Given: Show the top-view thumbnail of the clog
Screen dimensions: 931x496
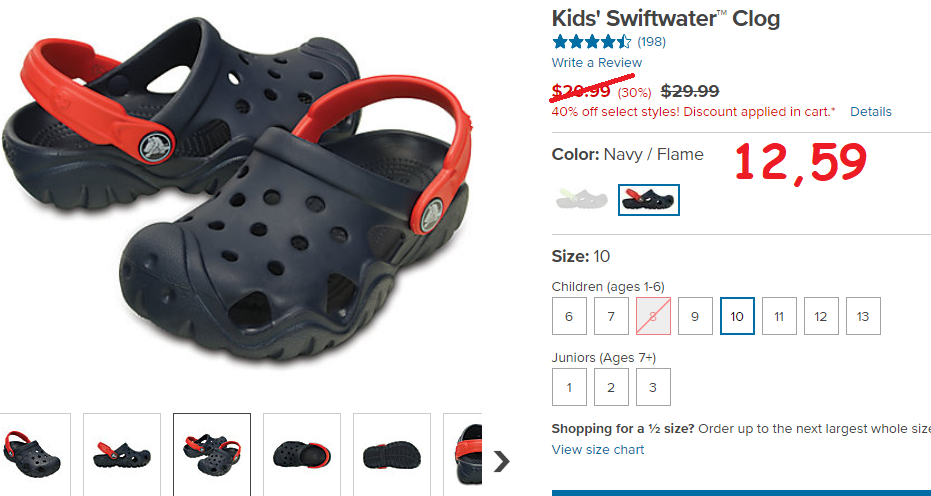Looking at the screenshot, I should [x=302, y=454].
